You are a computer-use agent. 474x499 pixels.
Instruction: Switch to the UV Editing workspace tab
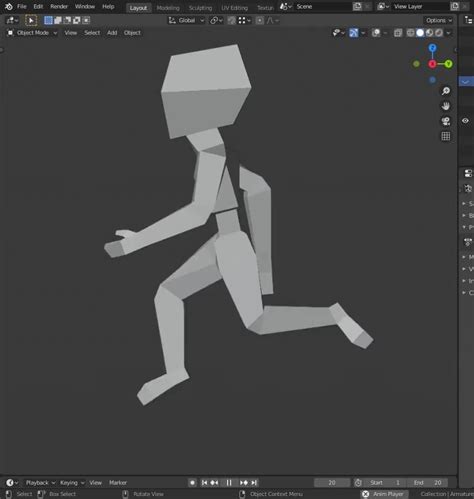coord(234,8)
